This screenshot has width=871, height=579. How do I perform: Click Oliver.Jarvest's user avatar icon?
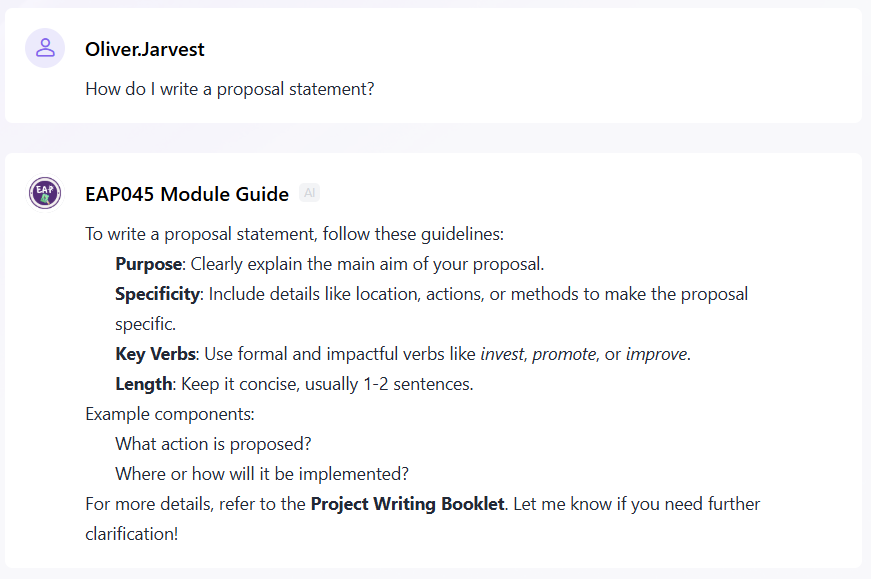click(45, 48)
